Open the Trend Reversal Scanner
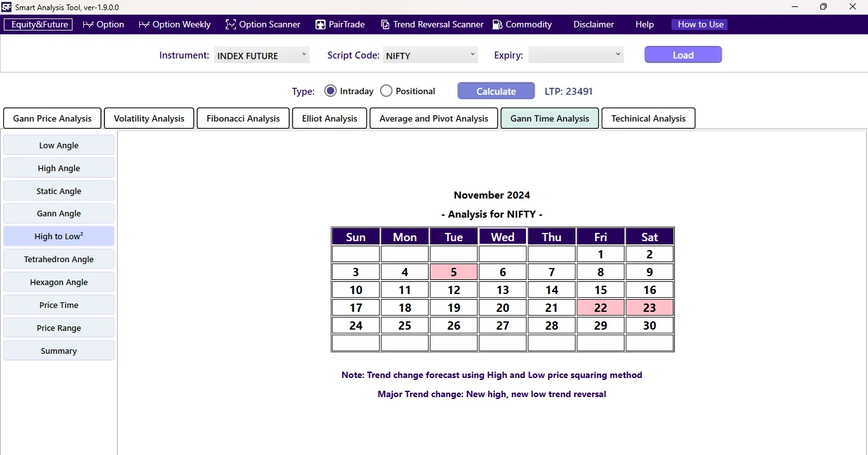The image size is (868, 455). (432, 24)
